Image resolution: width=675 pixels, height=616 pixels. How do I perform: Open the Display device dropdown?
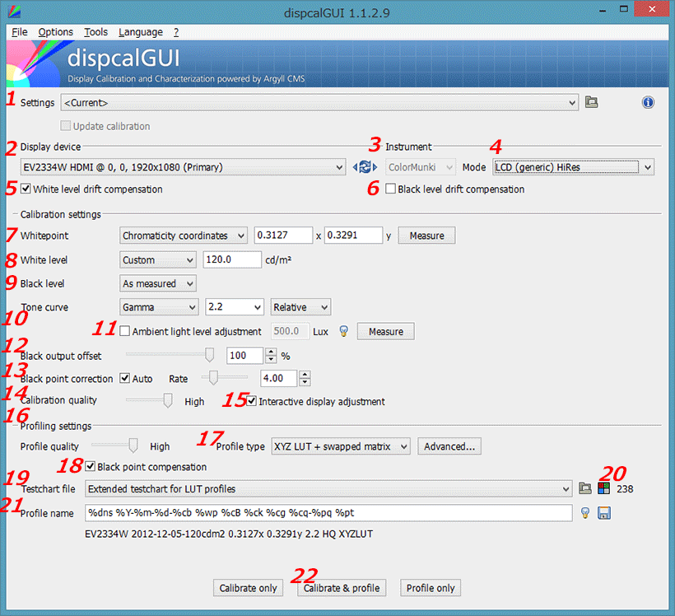coord(183,167)
